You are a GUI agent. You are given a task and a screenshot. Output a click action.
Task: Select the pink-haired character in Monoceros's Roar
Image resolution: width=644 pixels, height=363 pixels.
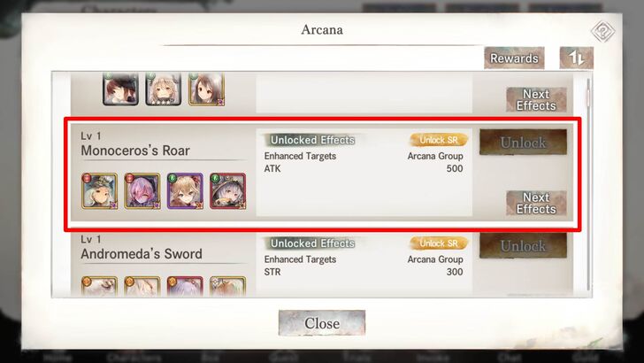(x=142, y=190)
